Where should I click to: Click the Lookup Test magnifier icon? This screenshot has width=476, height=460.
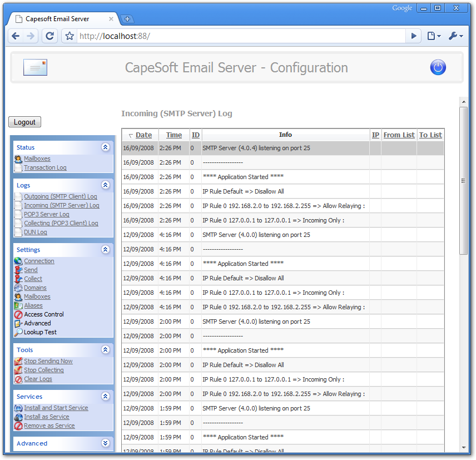(x=18, y=332)
